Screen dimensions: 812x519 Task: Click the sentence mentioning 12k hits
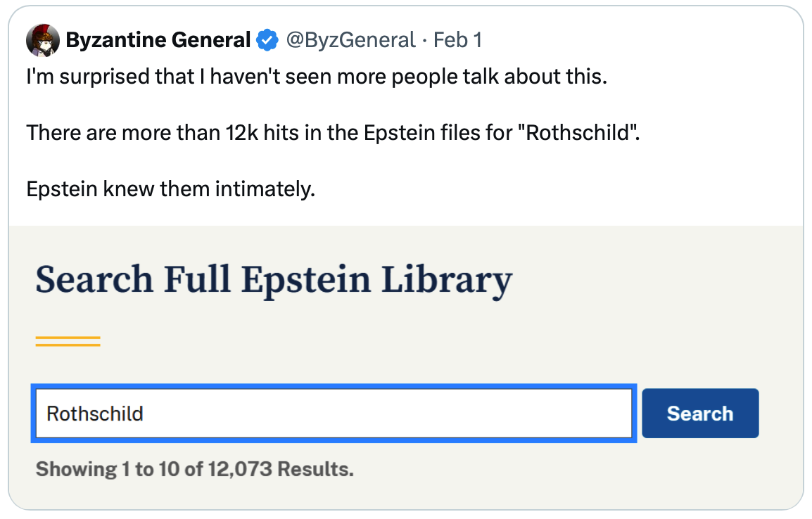(333, 133)
